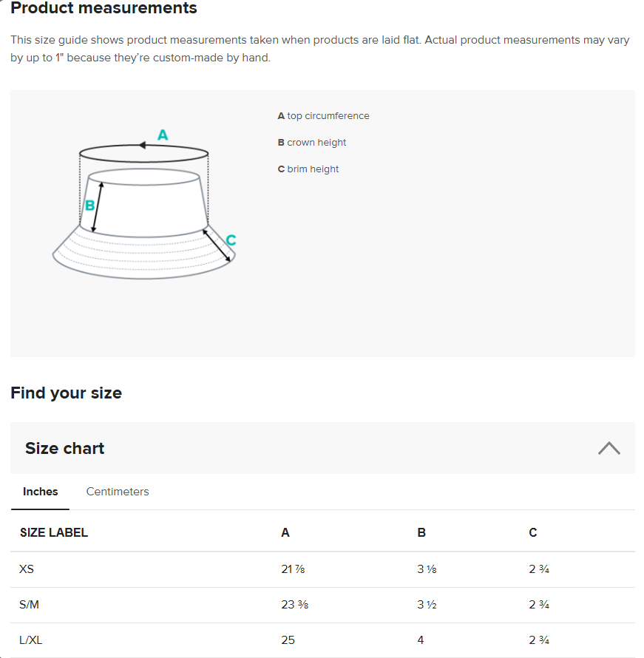Switch to the Centimeters tab

click(118, 492)
